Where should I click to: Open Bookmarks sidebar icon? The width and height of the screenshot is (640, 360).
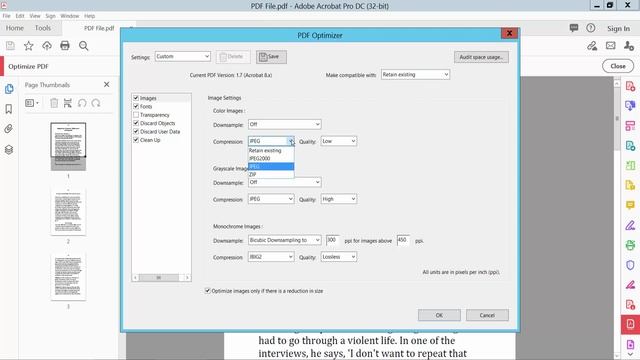(9, 109)
